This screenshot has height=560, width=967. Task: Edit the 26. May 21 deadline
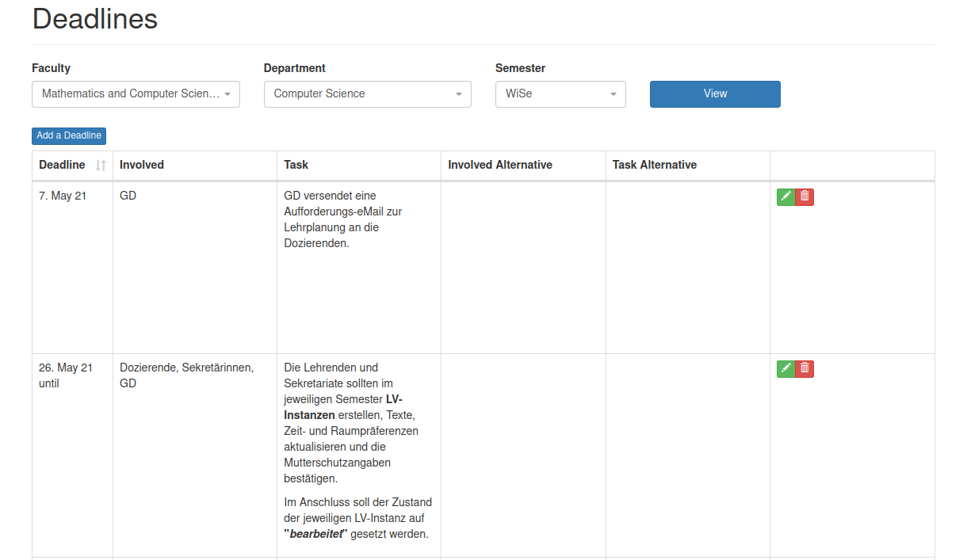(785, 369)
